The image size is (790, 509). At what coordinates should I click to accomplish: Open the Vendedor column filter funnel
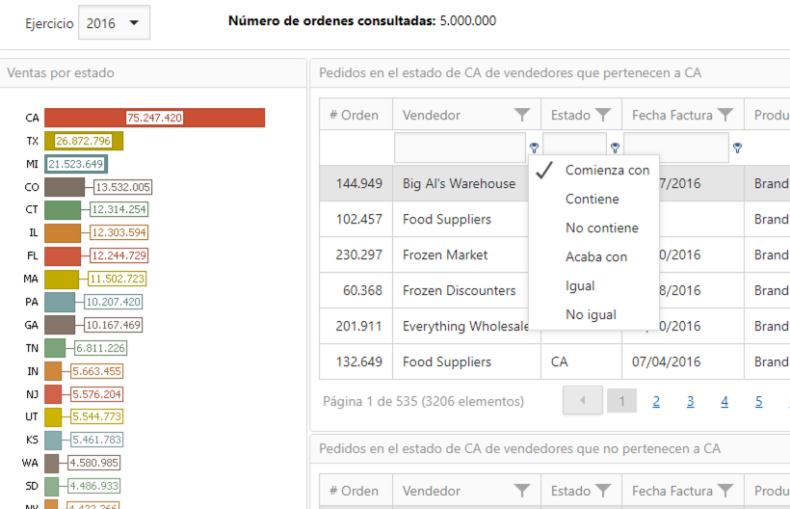522,115
